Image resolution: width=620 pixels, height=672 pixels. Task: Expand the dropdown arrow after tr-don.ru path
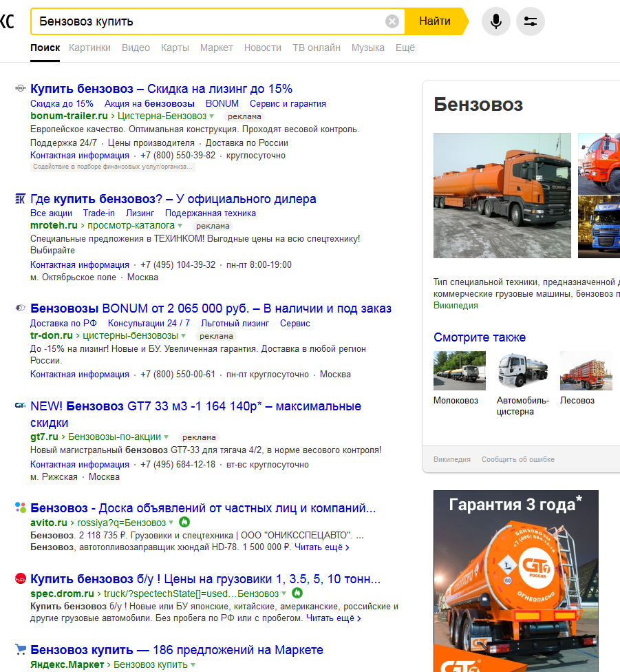point(183,335)
